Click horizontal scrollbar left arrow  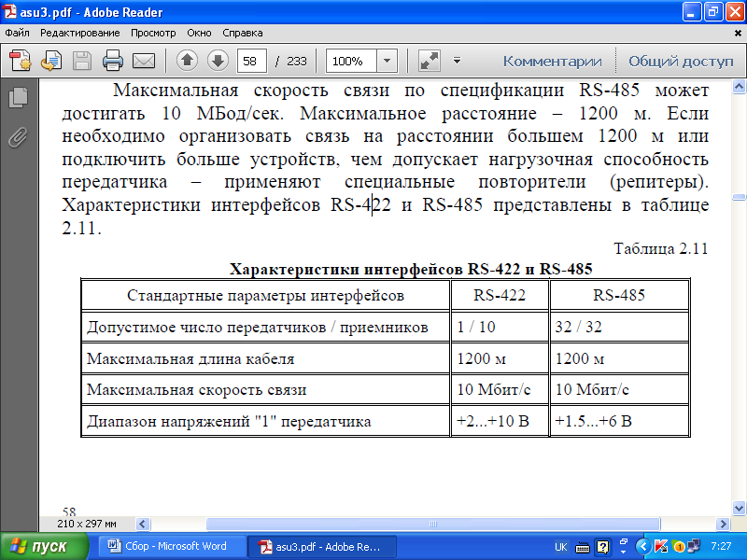[x=143, y=525]
